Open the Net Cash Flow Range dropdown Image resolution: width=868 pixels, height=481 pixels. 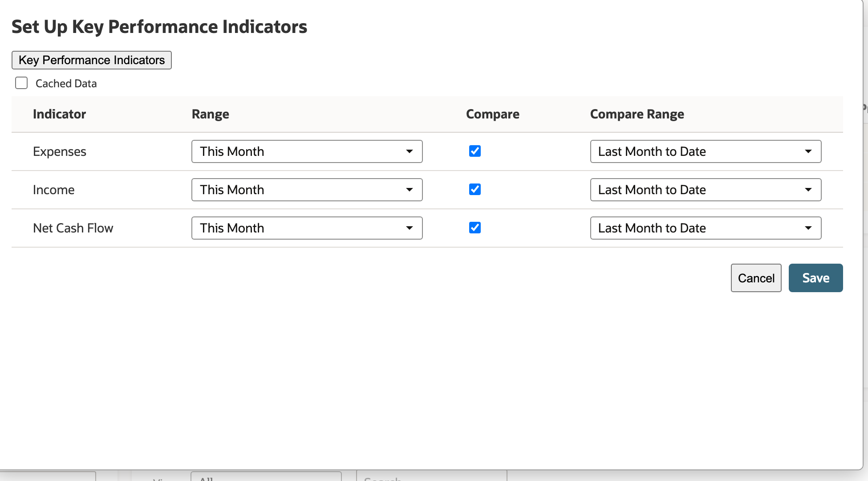[x=307, y=228]
